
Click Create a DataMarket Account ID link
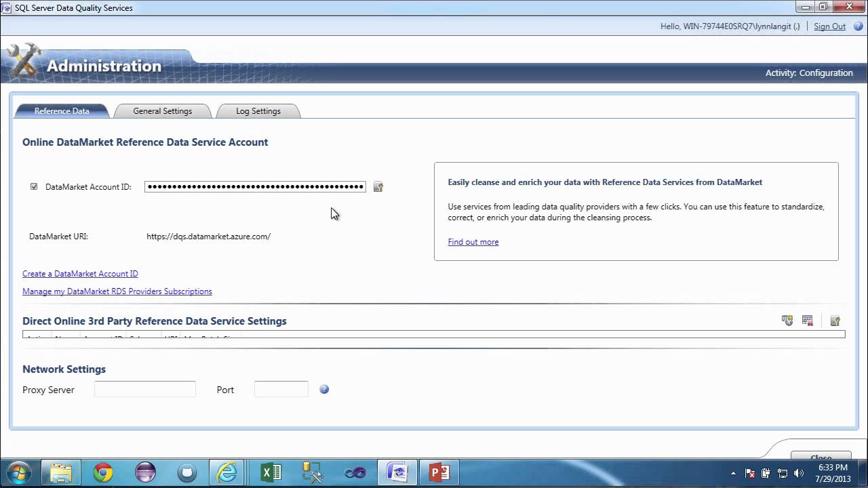pos(80,274)
